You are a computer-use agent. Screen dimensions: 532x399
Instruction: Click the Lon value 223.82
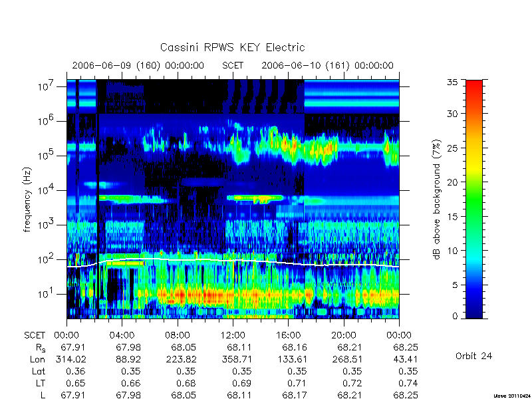(181, 359)
